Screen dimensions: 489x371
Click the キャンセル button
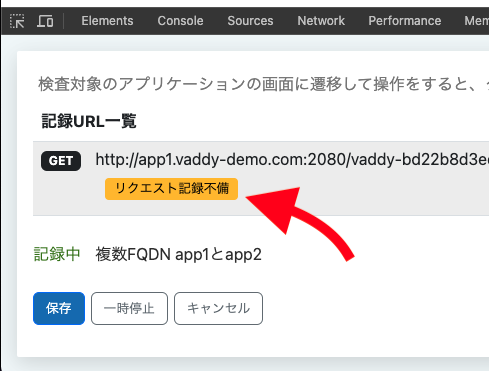click(218, 308)
